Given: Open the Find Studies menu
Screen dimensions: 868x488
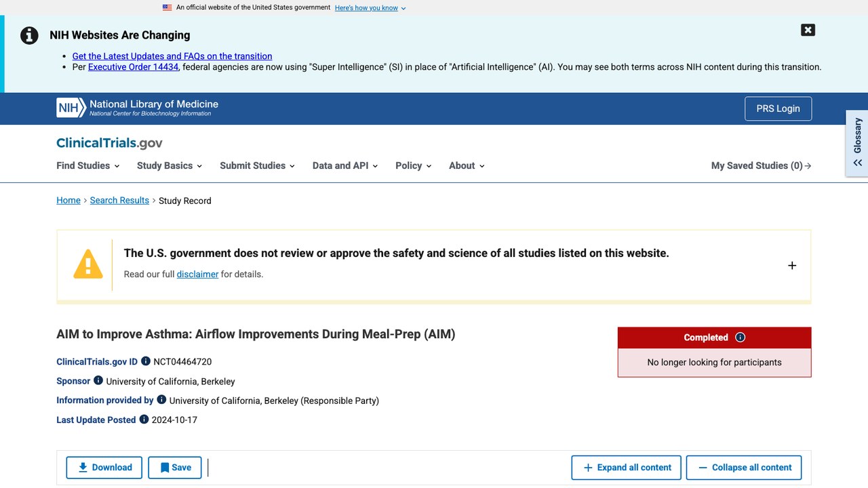Looking at the screenshot, I should pos(88,165).
